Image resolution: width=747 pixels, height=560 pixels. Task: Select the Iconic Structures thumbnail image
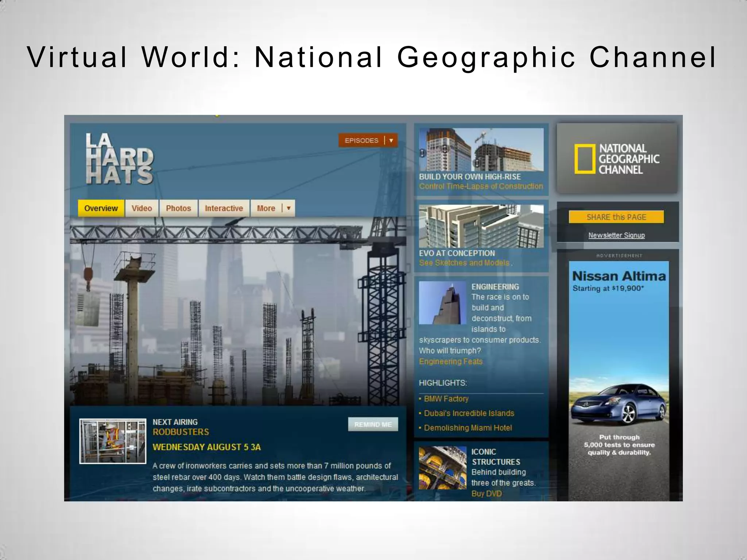(x=442, y=468)
